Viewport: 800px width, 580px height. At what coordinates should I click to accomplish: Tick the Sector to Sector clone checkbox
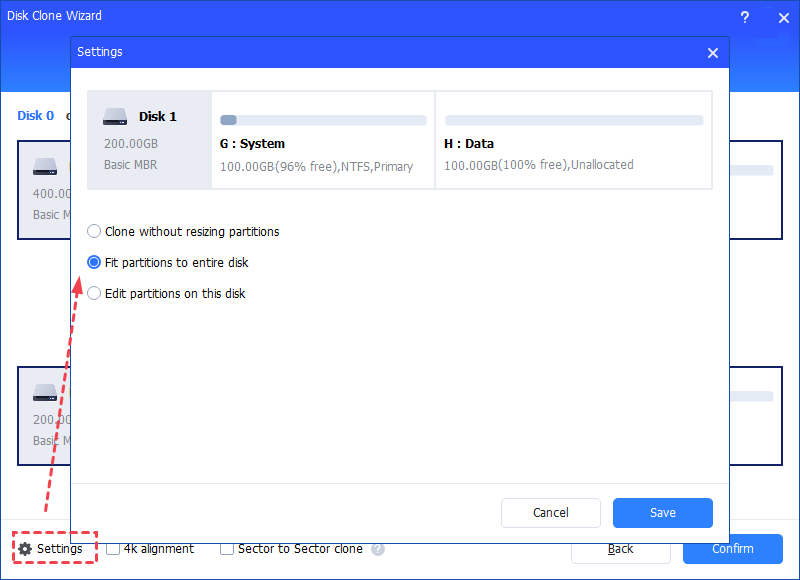tap(227, 549)
